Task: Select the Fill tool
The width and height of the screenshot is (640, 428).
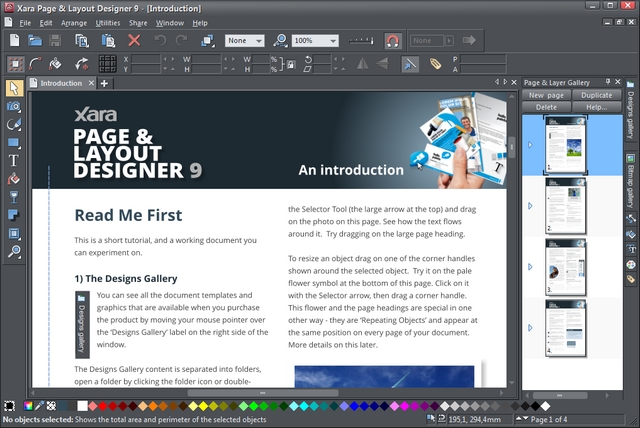Action: [x=13, y=179]
